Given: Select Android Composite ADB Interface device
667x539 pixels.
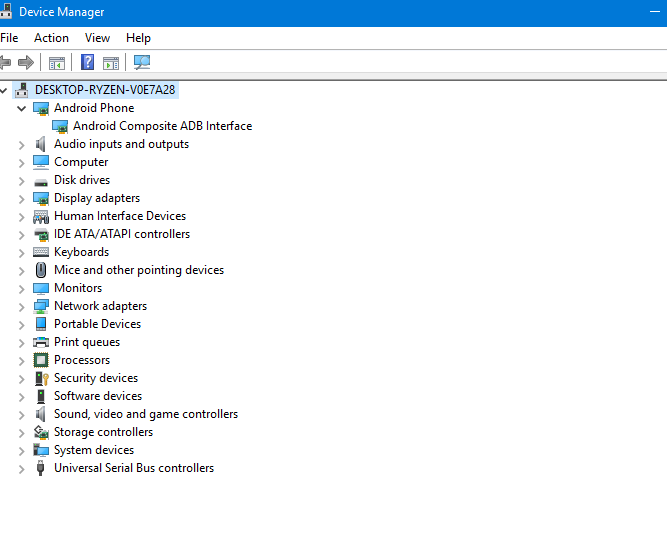Looking at the screenshot, I should tap(162, 126).
